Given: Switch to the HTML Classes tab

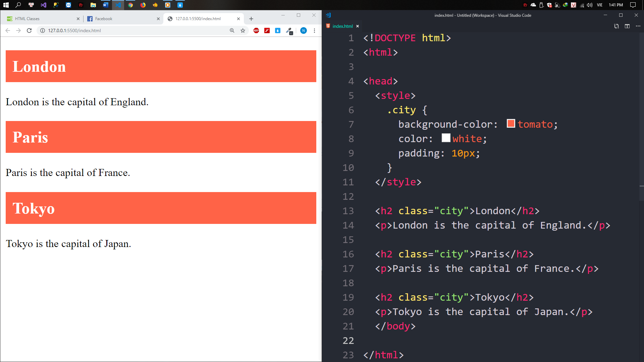Looking at the screenshot, I should pos(40,19).
